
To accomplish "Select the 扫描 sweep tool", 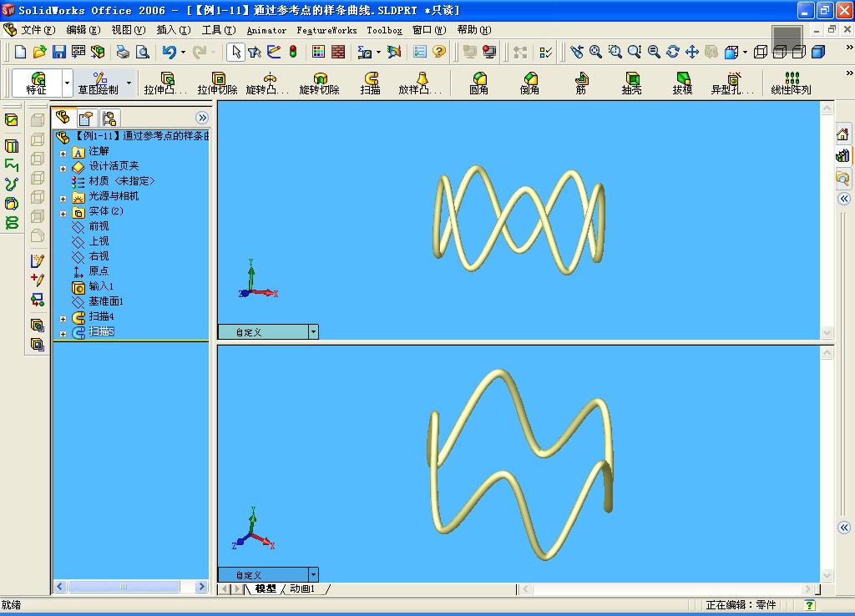I will coord(370,83).
